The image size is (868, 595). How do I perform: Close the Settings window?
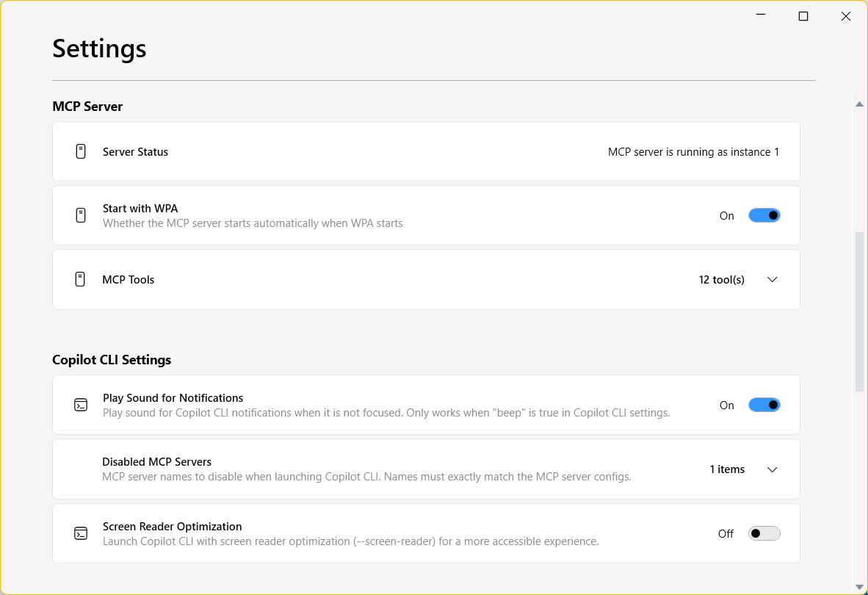point(845,16)
